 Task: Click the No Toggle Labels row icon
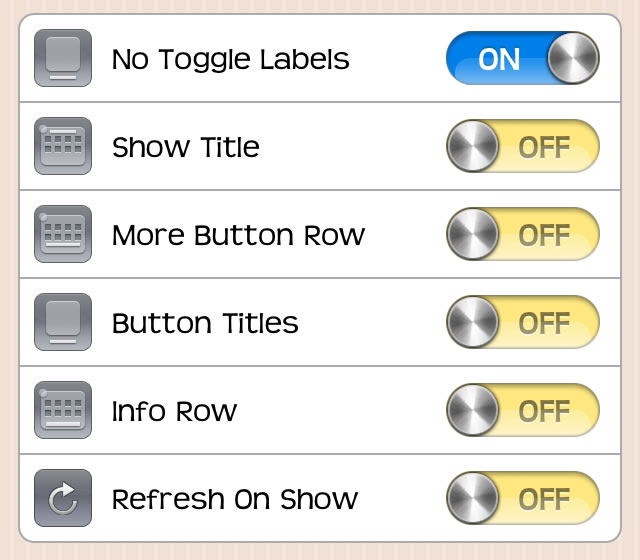pyautogui.click(x=63, y=58)
